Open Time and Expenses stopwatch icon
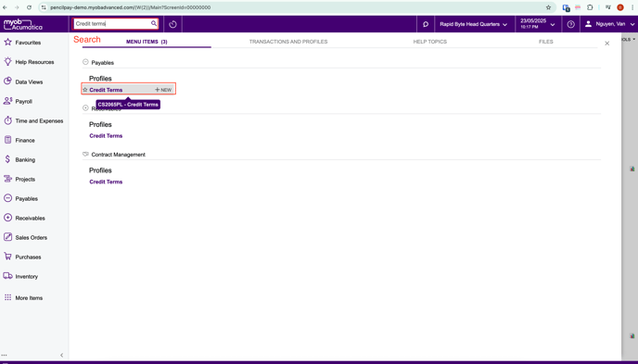 (7, 120)
